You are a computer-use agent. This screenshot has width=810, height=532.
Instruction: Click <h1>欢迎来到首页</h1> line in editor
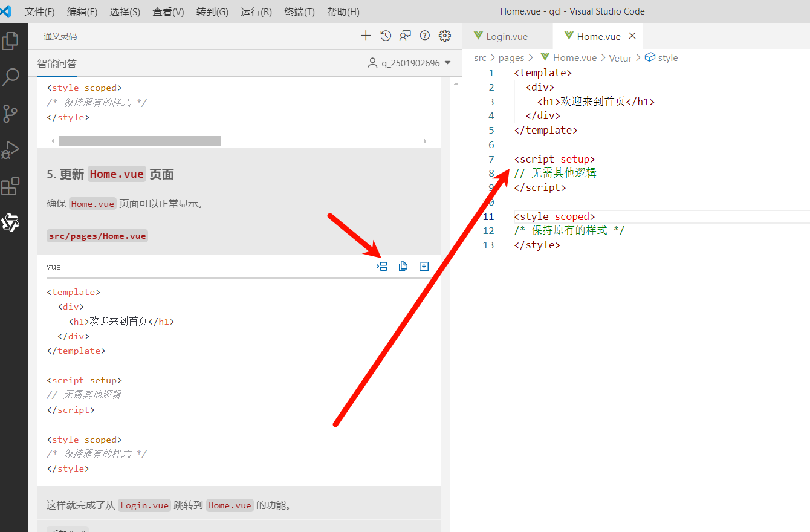click(596, 102)
